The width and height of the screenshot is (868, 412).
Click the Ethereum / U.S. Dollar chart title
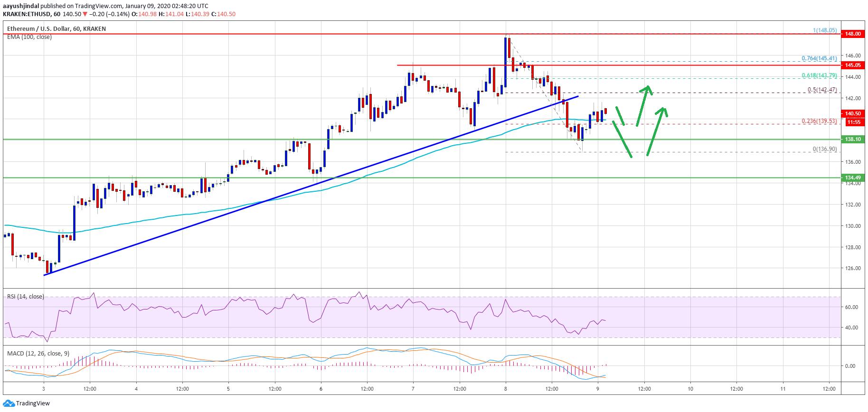tap(56, 29)
